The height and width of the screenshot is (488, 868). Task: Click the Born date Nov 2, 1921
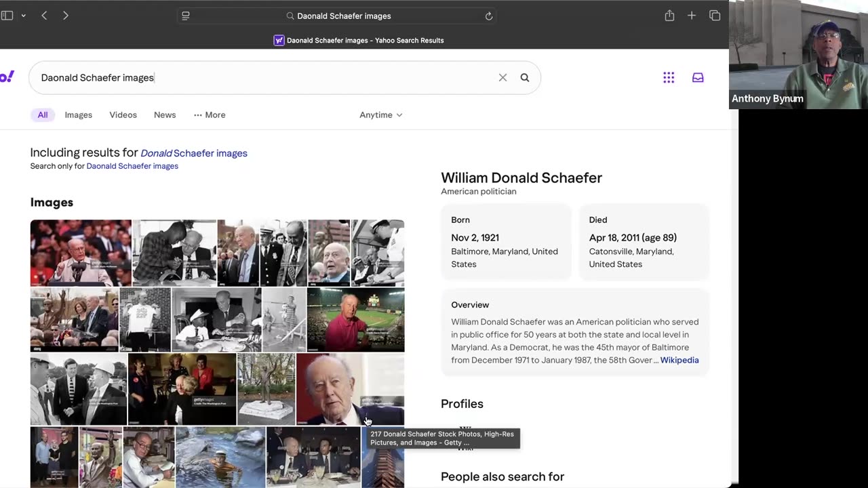(475, 237)
